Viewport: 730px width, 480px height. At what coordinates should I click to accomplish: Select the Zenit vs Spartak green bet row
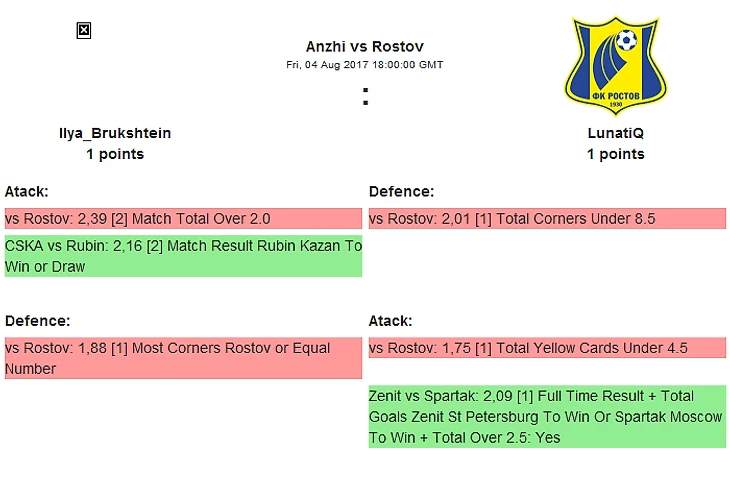547,416
